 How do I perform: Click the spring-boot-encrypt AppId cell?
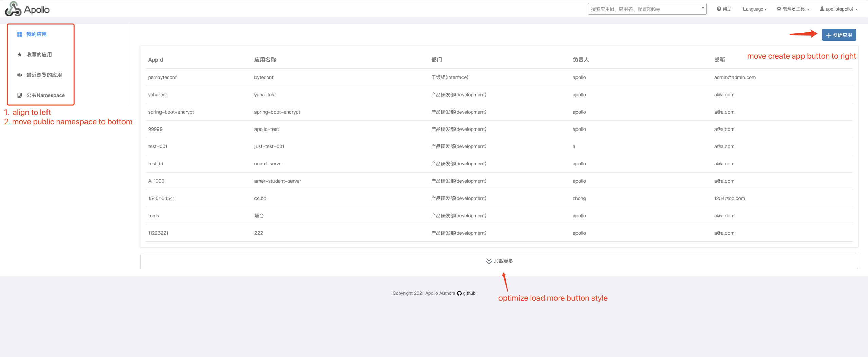click(171, 112)
